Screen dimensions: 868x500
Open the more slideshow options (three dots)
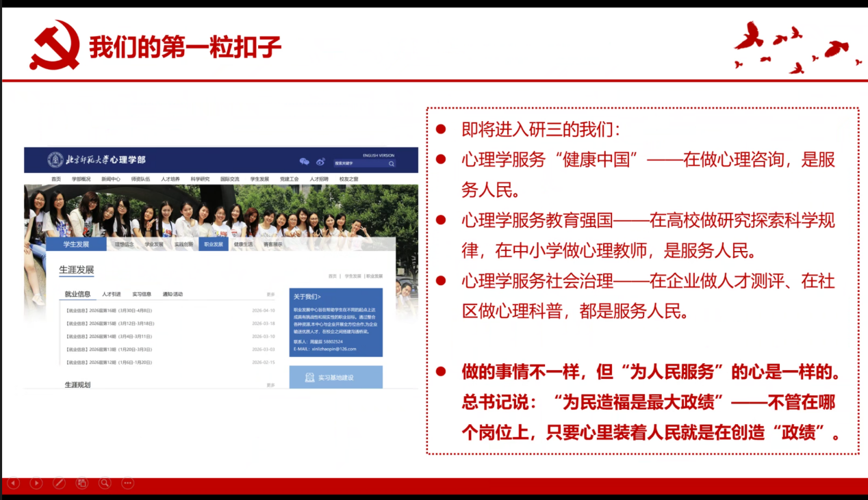[x=127, y=483]
